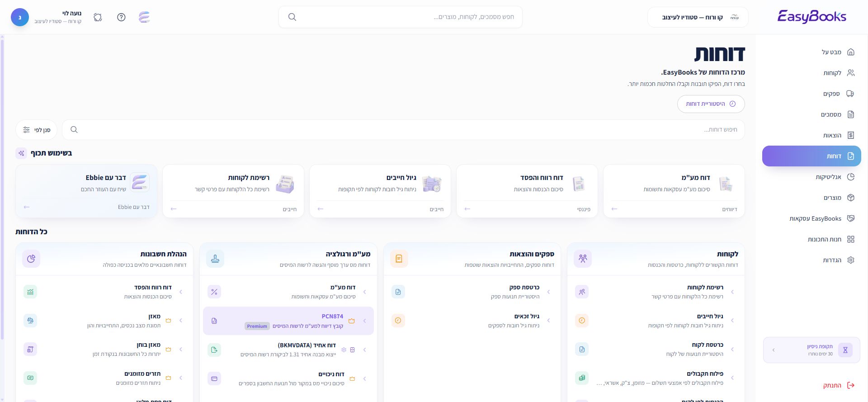
Task: Click the clock icon of גיול זכאים row
Action: 398,321
